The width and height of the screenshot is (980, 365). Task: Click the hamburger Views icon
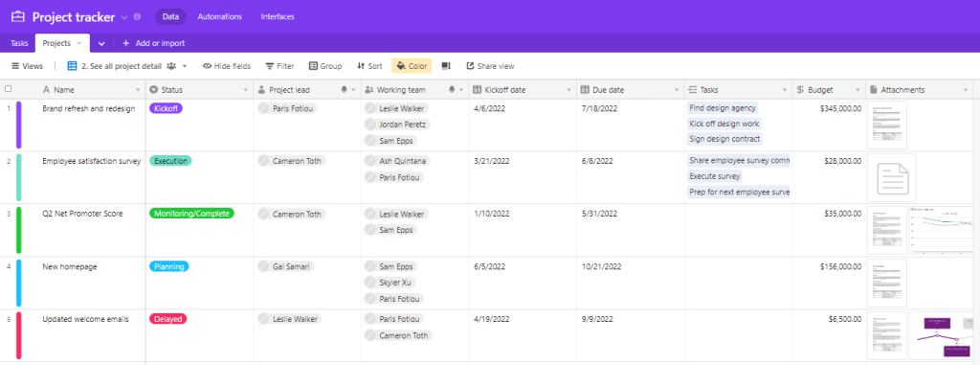(x=15, y=66)
